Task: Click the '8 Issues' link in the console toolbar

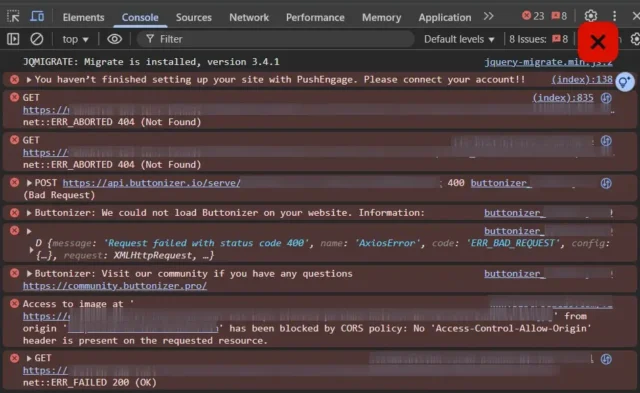Action: click(538, 39)
